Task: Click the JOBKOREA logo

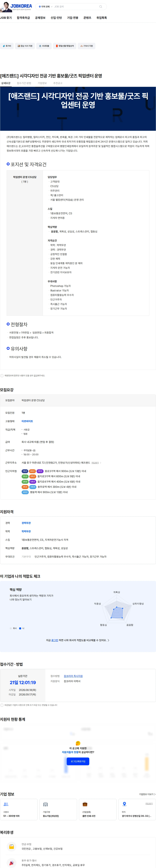Action: [x=21, y=6]
